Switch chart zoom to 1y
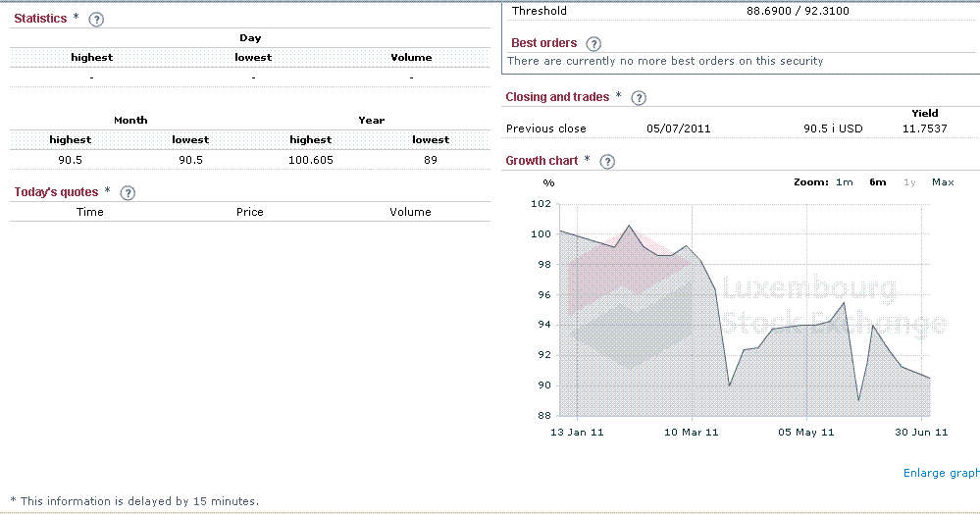This screenshot has width=980, height=514. point(909,182)
